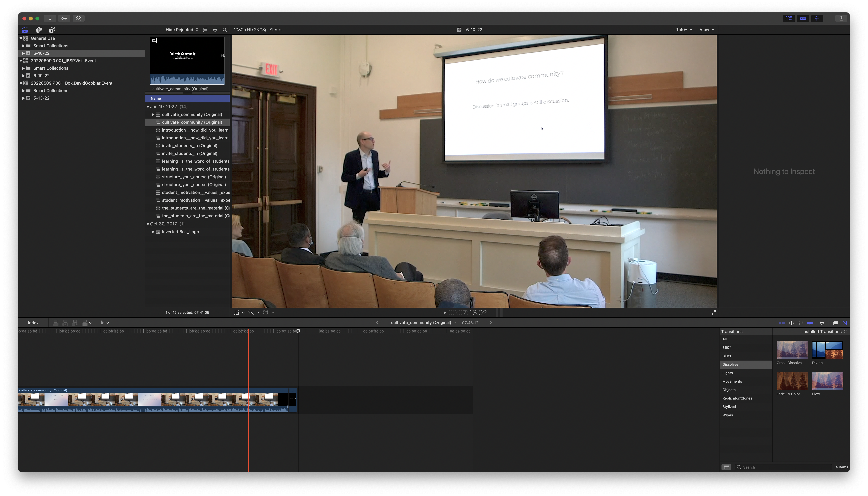This screenshot has width=868, height=496.
Task: Click the Keyword Editor key icon
Action: pos(64,18)
